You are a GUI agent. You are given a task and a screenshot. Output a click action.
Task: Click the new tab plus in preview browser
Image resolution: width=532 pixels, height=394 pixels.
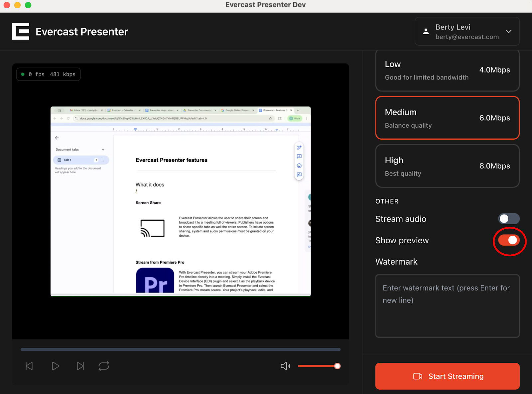click(x=298, y=110)
